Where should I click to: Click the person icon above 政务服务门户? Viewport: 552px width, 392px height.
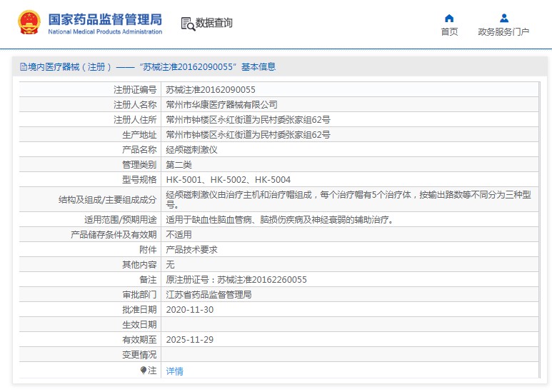coord(503,18)
